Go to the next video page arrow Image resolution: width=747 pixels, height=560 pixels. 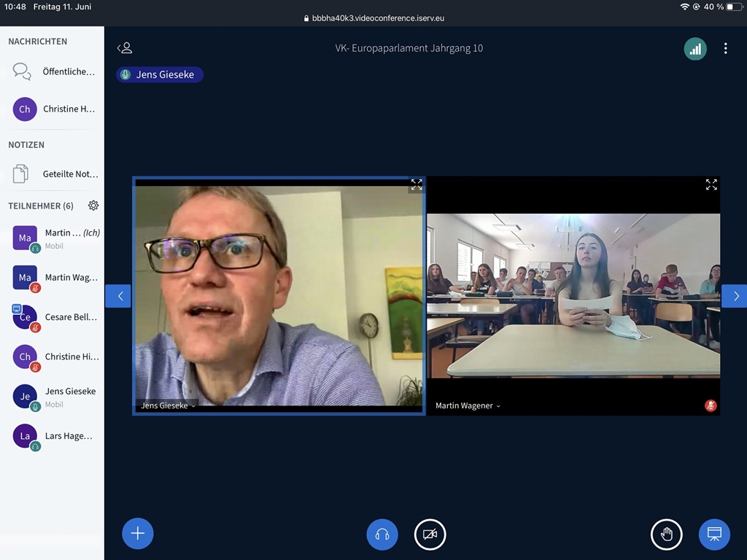pyautogui.click(x=735, y=296)
